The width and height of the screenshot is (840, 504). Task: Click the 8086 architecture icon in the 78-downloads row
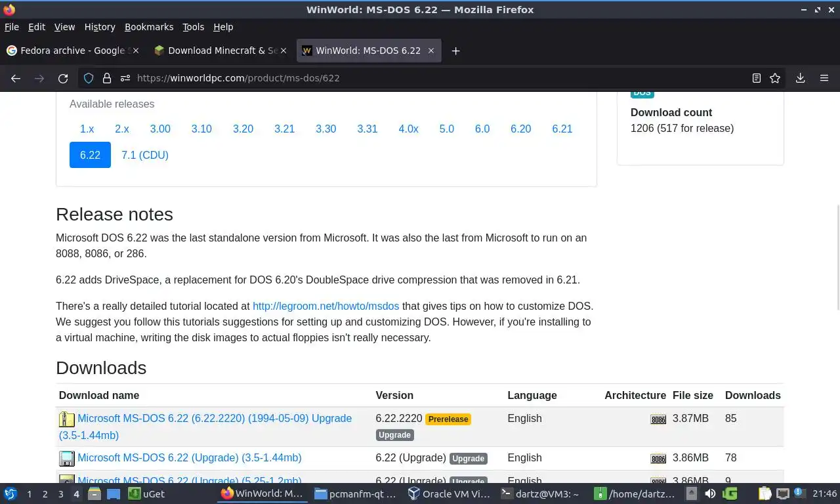658,459
